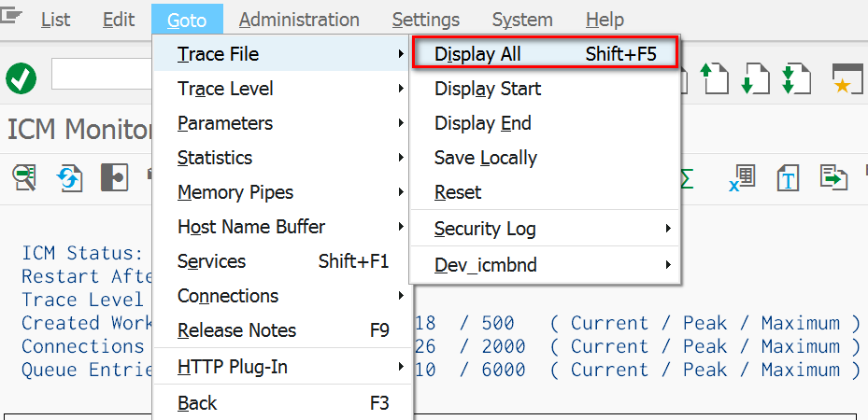868x420 pixels.
Task: Click the previous page up-arrow icon
Action: [714, 77]
